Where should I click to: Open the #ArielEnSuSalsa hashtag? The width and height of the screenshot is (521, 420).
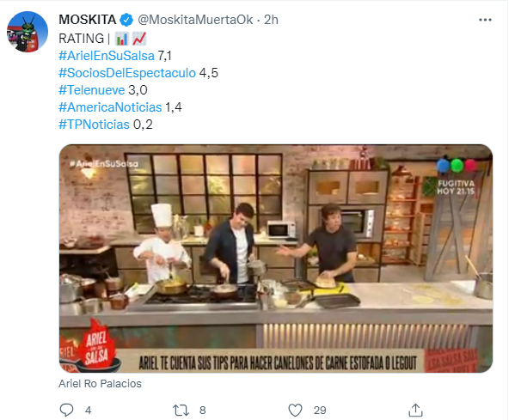click(107, 56)
